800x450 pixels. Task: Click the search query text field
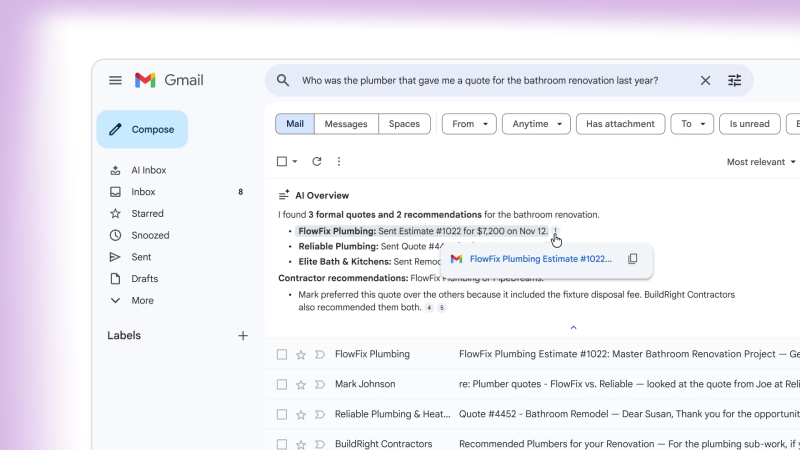click(480, 80)
